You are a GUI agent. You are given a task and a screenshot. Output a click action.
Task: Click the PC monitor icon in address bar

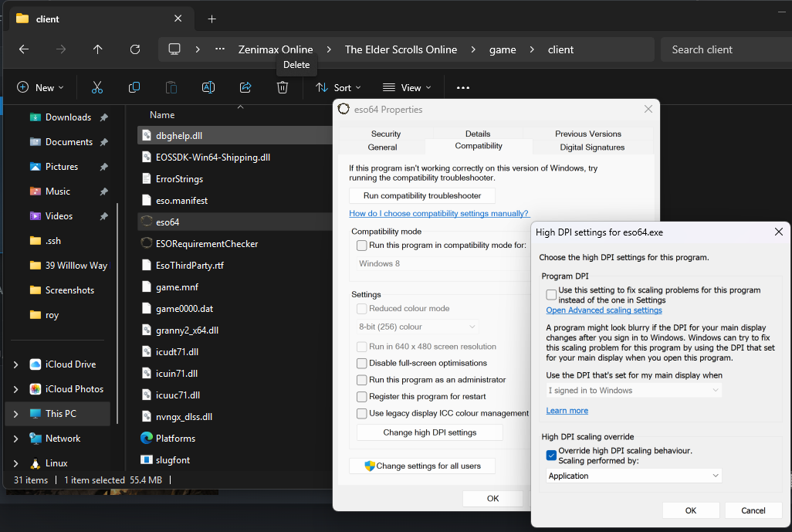[174, 49]
